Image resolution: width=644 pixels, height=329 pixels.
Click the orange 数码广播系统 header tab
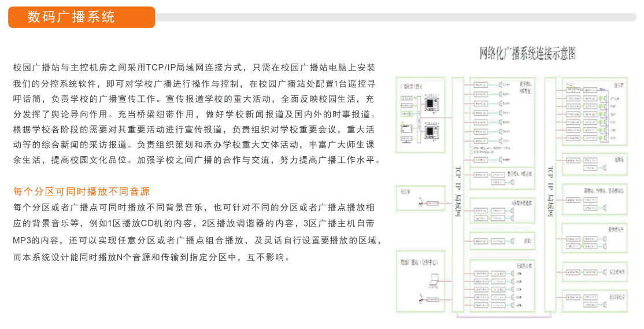[x=81, y=17]
